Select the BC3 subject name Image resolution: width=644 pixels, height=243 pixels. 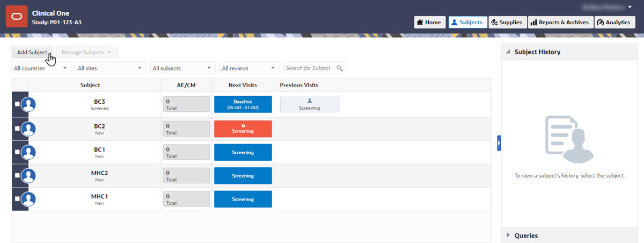(99, 101)
